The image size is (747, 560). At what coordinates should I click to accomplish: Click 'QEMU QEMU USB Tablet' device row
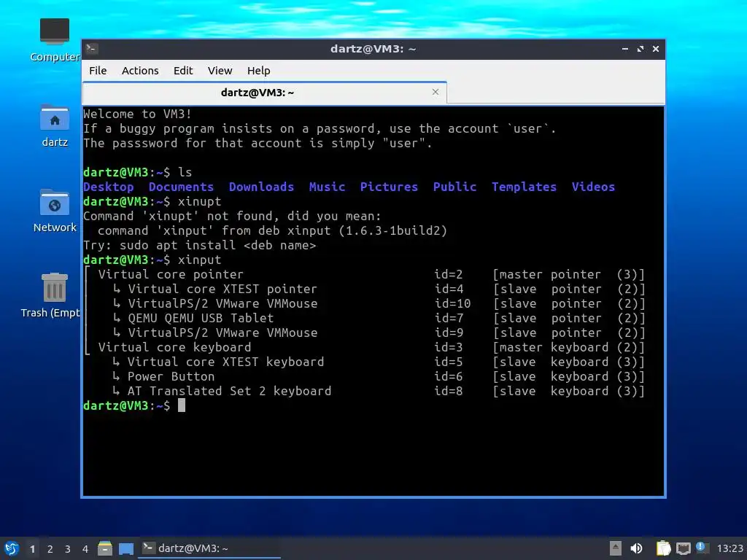pyautogui.click(x=365, y=318)
